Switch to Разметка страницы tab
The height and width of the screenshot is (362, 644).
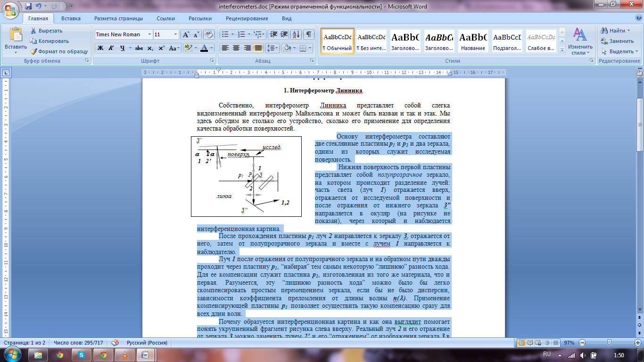[x=118, y=18]
